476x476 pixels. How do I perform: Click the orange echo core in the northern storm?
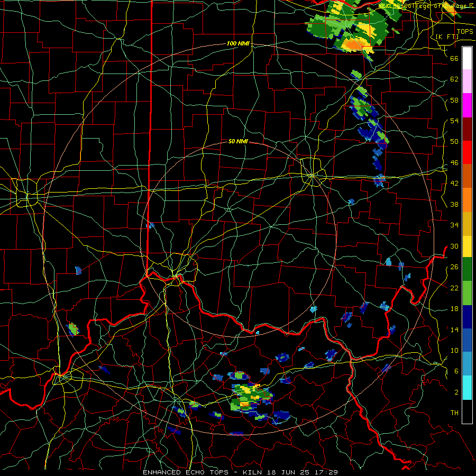point(354,45)
